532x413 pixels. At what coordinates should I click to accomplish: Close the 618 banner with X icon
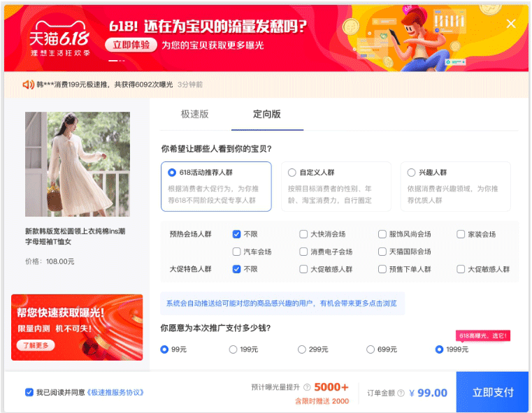[x=510, y=24]
